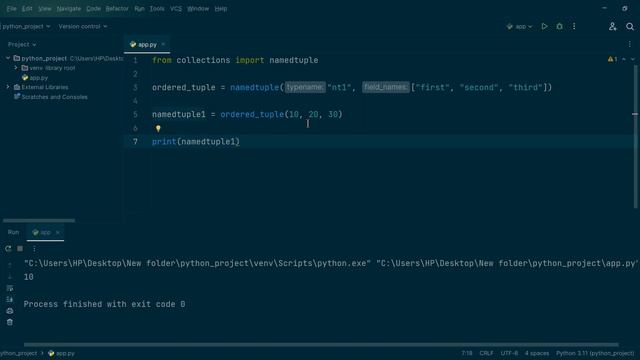The width and height of the screenshot is (640, 360).
Task: Click editor vertical scrollbar
Action: (635, 137)
